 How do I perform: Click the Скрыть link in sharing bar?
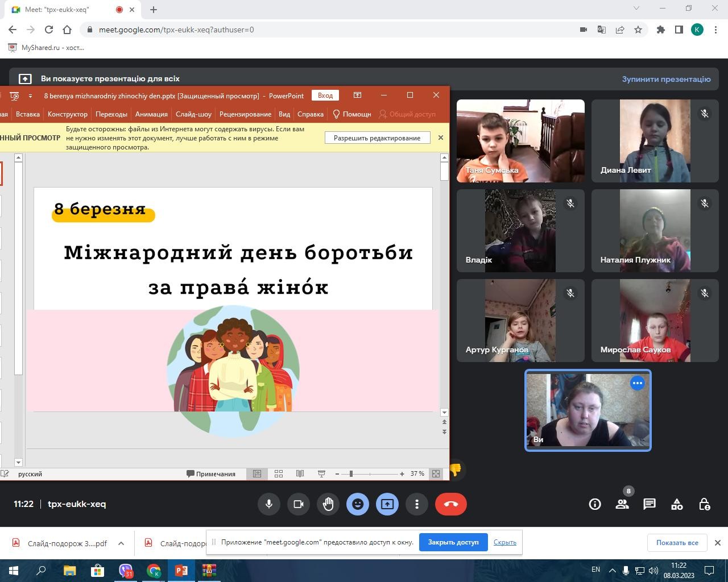505,542
